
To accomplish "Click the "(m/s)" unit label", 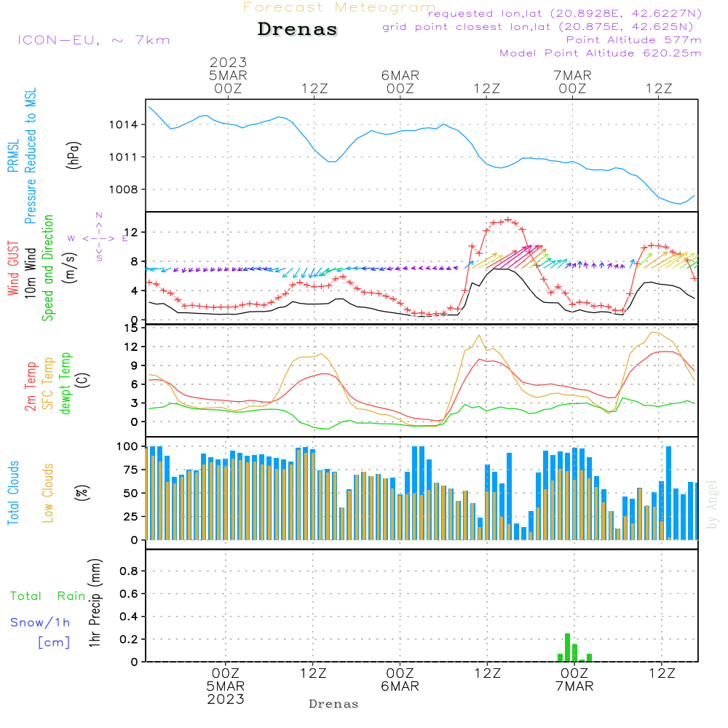I will tap(70, 268).
